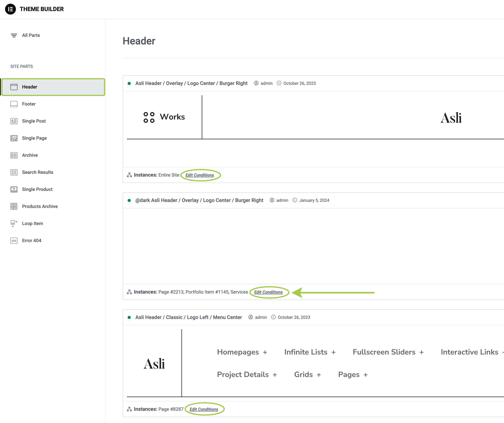Click Instances sitemap icon for Page #8287
The width and height of the screenshot is (504, 423).
click(129, 409)
